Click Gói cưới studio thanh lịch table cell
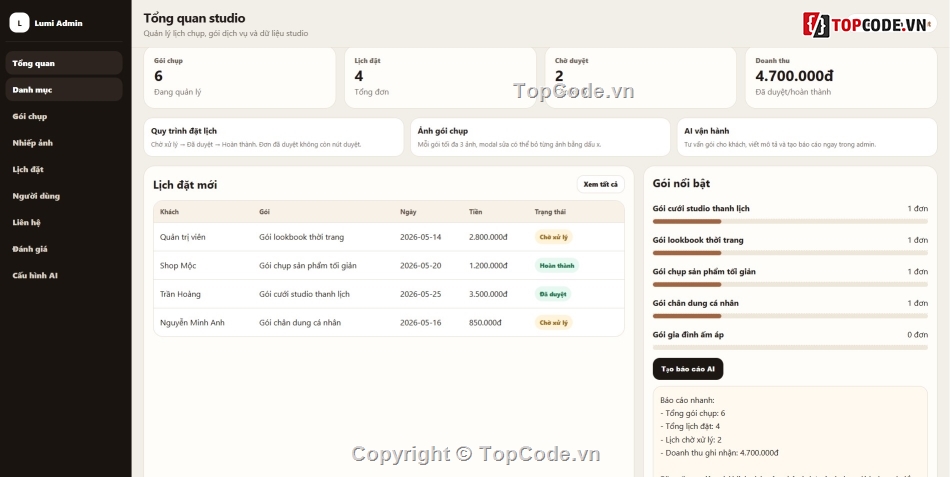Image resolution: width=950 pixels, height=477 pixels. pyautogui.click(x=304, y=294)
